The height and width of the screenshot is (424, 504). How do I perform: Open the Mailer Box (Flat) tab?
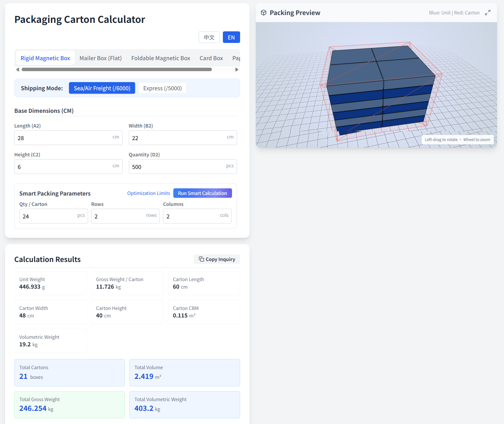click(x=101, y=58)
